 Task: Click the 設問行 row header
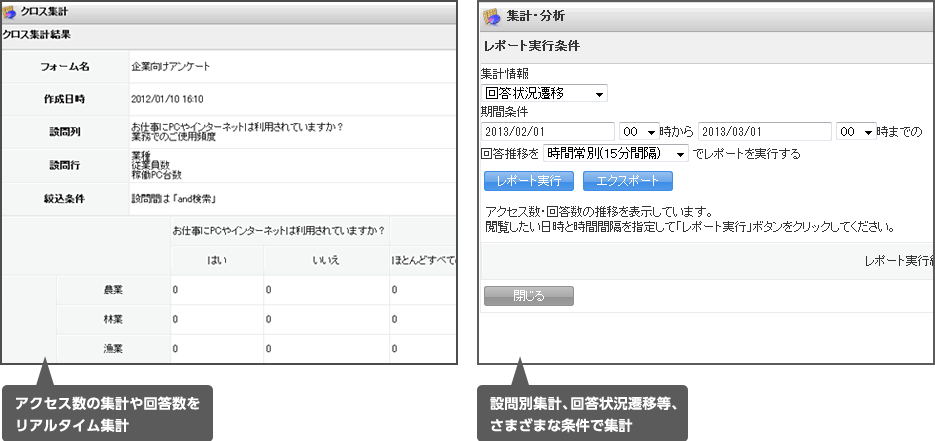(x=65, y=166)
